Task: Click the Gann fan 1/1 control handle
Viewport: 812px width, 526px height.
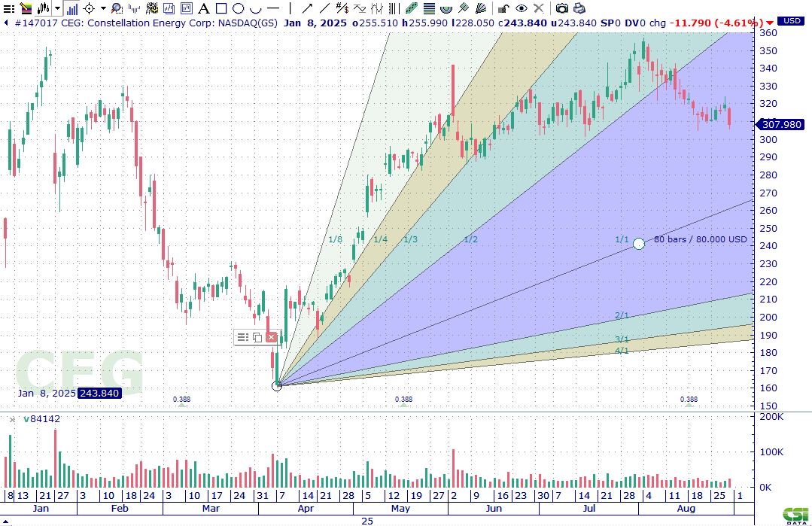Action: 639,243
